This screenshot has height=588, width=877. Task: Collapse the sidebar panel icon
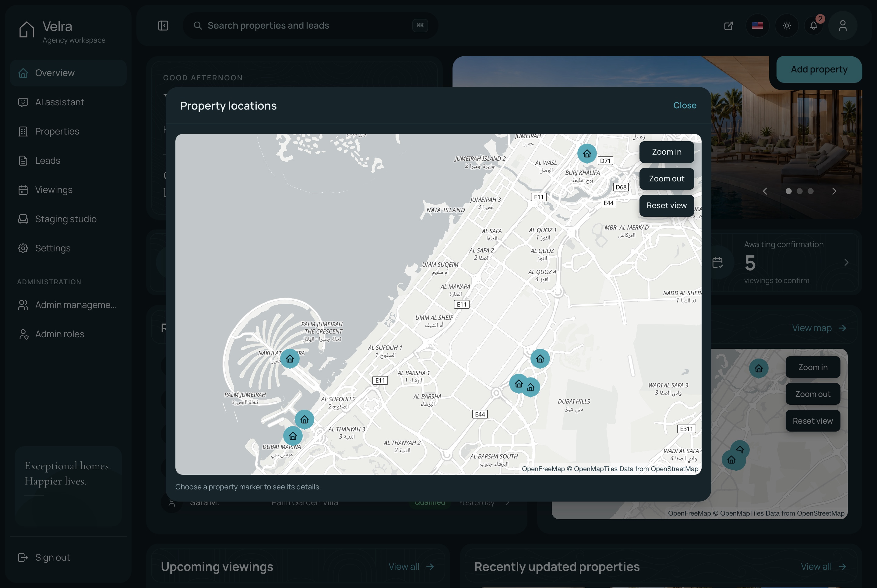163,26
